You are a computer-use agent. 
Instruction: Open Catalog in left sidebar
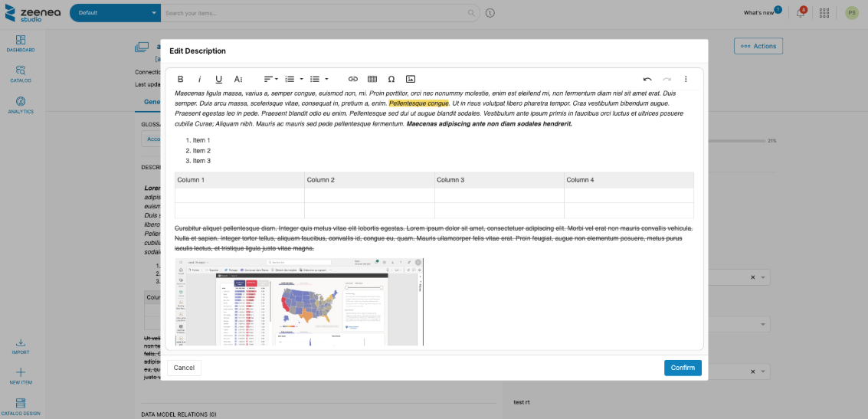point(21,74)
